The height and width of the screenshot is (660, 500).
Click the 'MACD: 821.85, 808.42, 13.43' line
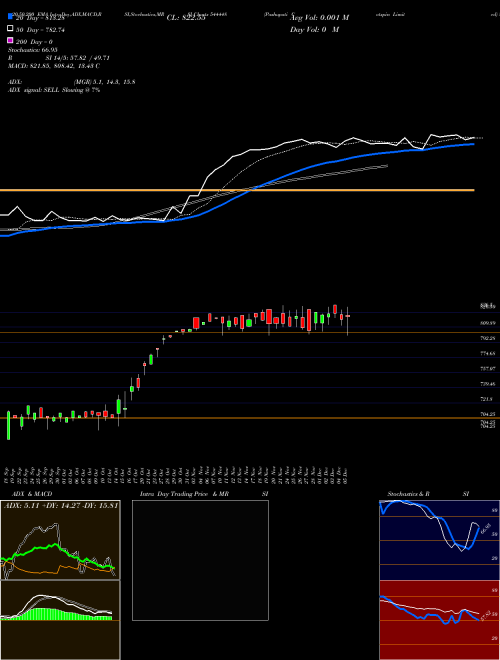[54, 66]
